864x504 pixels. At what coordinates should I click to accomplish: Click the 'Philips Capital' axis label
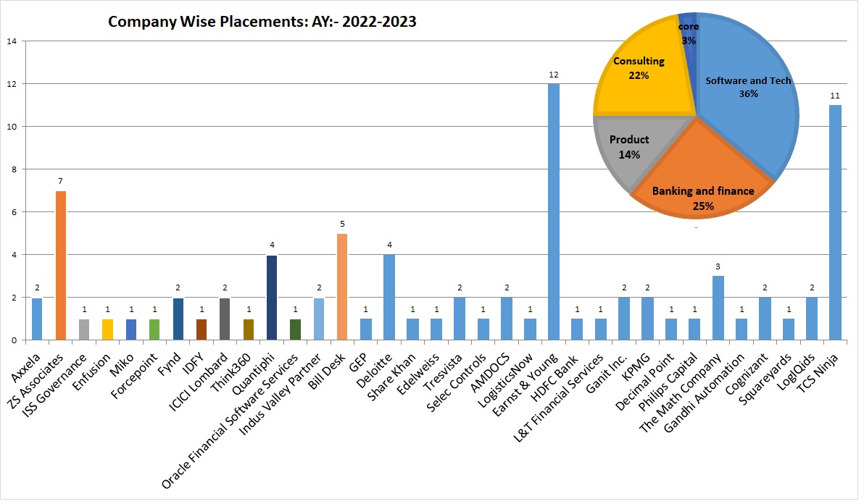click(x=668, y=382)
